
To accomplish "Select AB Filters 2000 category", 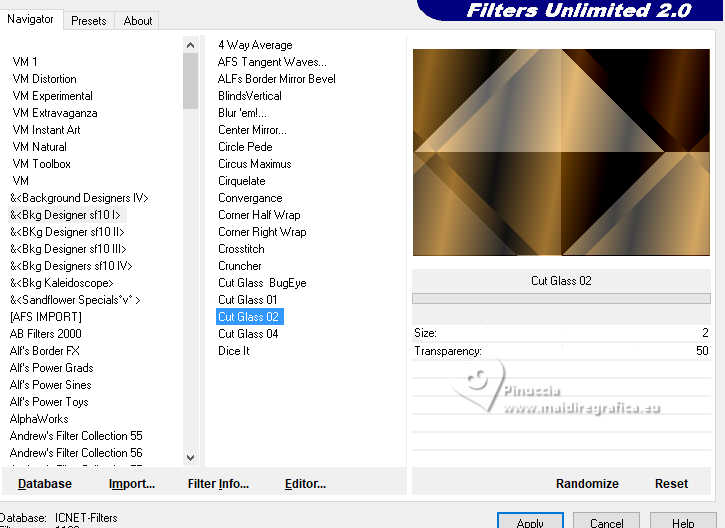I will point(45,334).
